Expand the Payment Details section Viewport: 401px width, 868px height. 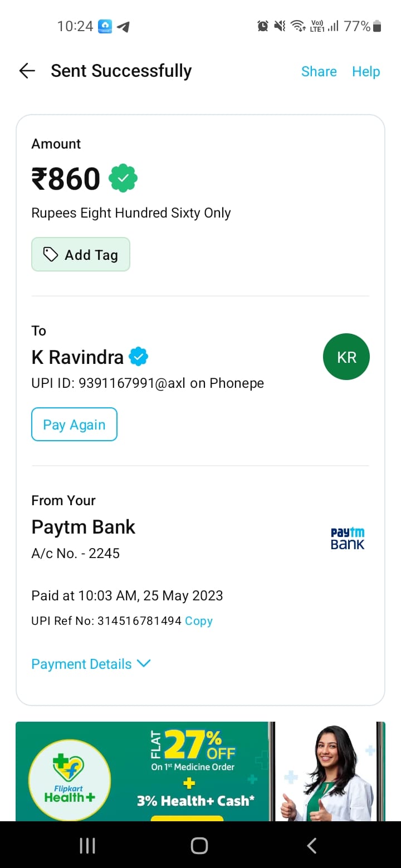click(82, 664)
